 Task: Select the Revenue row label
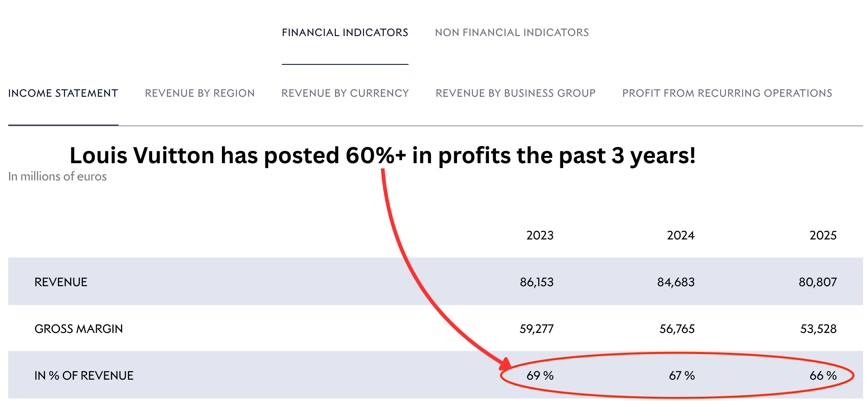tap(61, 282)
